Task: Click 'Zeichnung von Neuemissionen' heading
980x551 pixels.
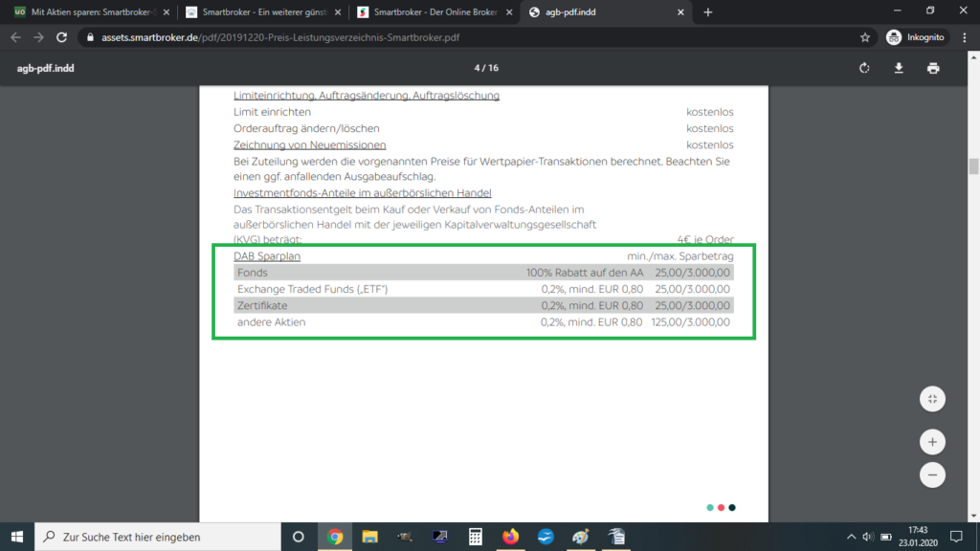Action: point(309,145)
